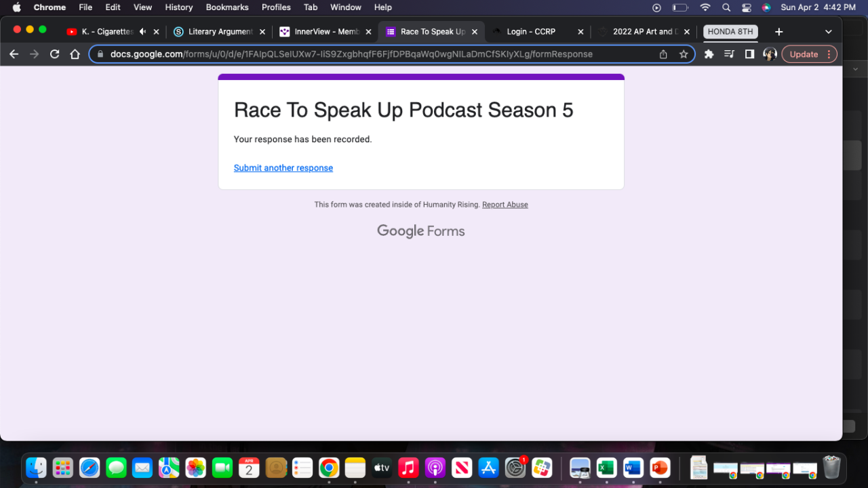The width and height of the screenshot is (868, 488).
Task: Open the Profiles menu
Action: (277, 7)
